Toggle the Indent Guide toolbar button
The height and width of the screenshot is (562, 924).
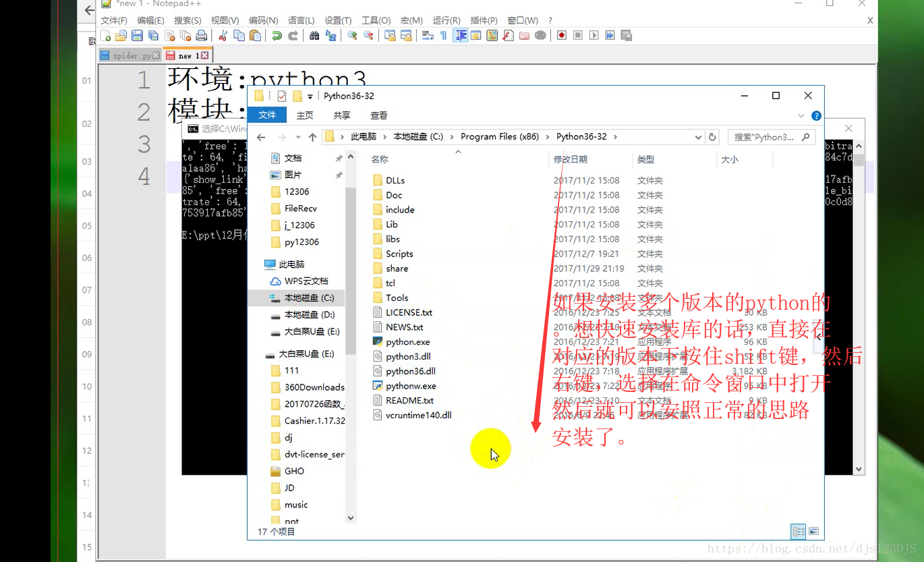point(461,36)
